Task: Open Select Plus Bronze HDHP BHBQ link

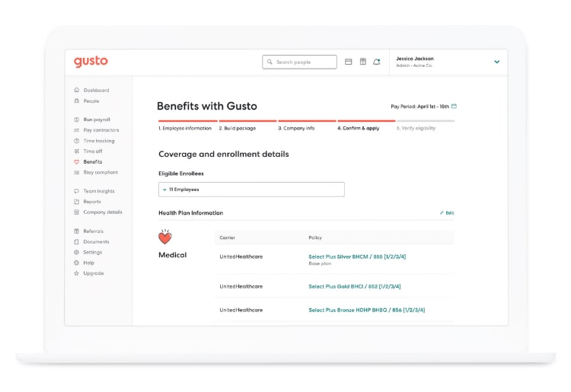Action: tap(367, 310)
